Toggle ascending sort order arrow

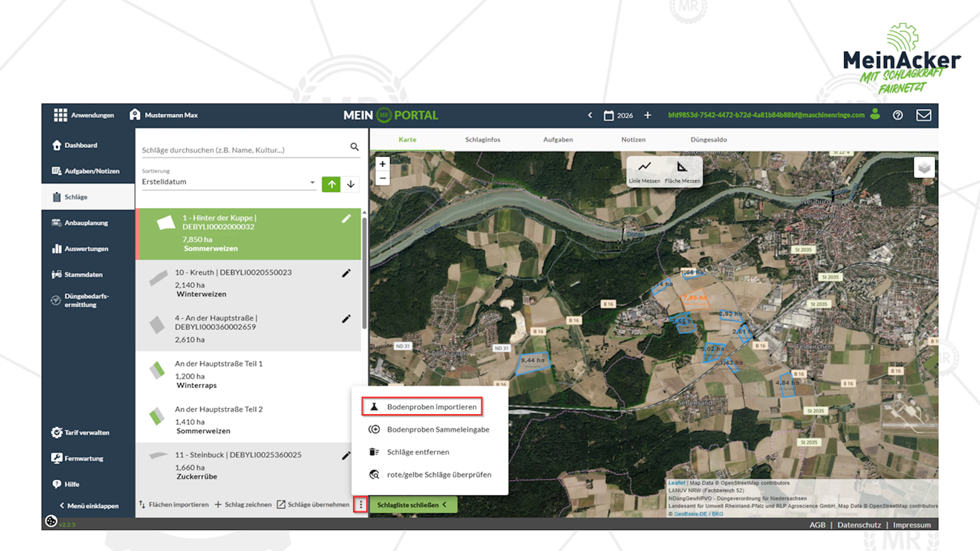click(x=331, y=184)
